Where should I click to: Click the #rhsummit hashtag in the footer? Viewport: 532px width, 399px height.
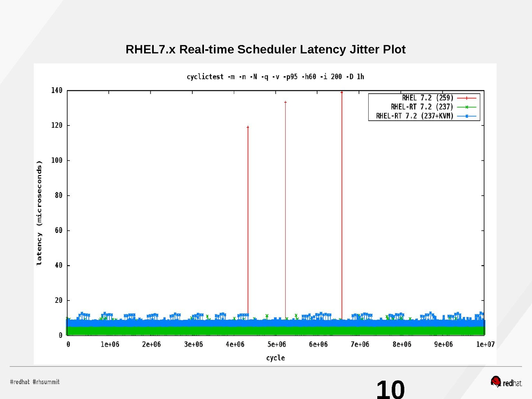(46, 382)
